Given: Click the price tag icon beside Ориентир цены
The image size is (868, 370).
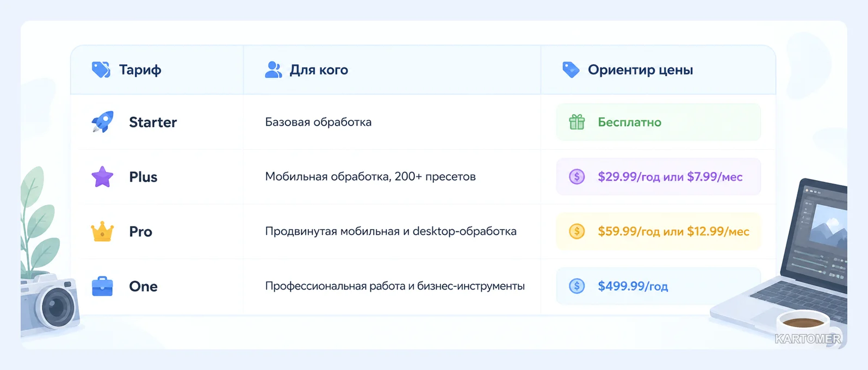Looking at the screenshot, I should (x=571, y=70).
